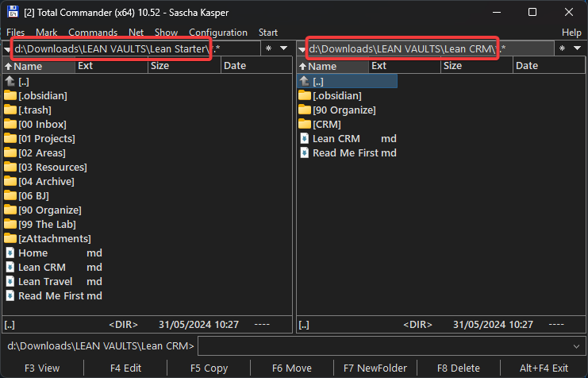Click left panel favorites asterisk button
Viewport: 588px width, 378px height.
(268, 48)
